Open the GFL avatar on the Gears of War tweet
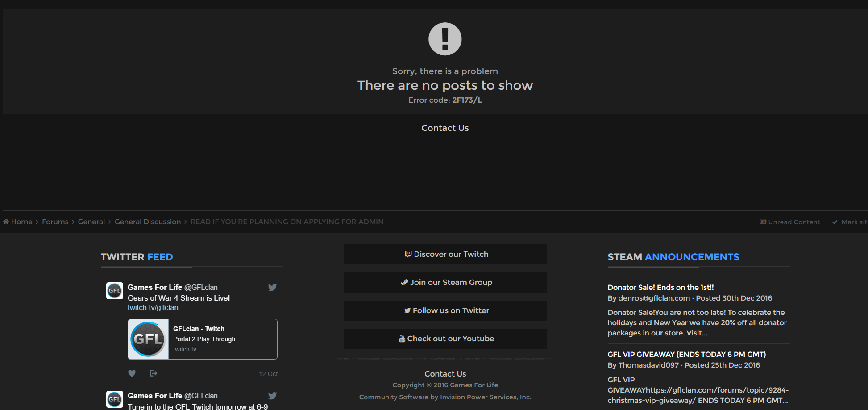Viewport: 868px width, 410px height. click(115, 291)
